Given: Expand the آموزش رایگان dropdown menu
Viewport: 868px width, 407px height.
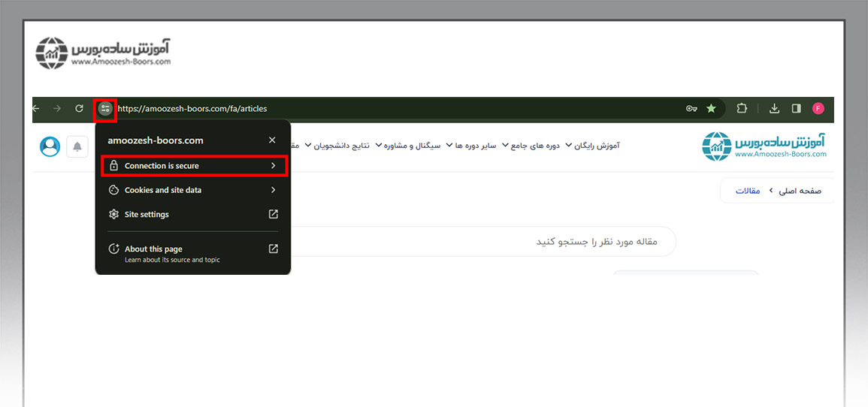Looking at the screenshot, I should [x=592, y=146].
